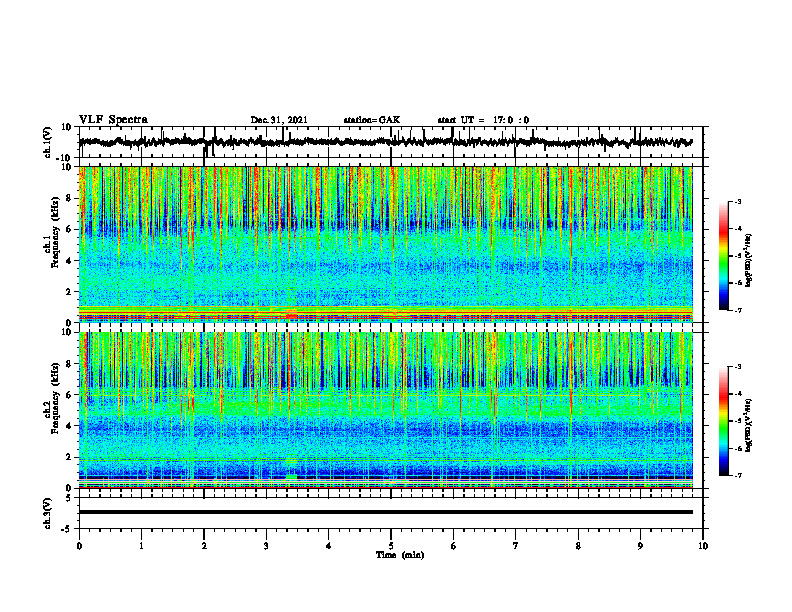The height and width of the screenshot is (612, 792).
Task: Click the "VLF Spectra" plot title
Action: [x=113, y=120]
